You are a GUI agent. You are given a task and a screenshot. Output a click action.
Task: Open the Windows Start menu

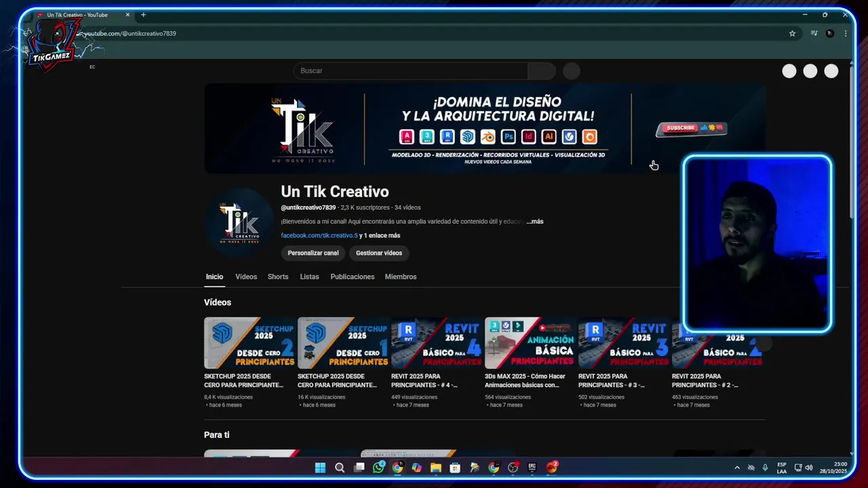pyautogui.click(x=320, y=468)
